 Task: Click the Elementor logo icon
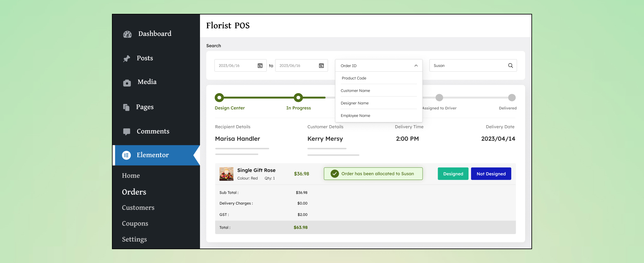coord(126,155)
